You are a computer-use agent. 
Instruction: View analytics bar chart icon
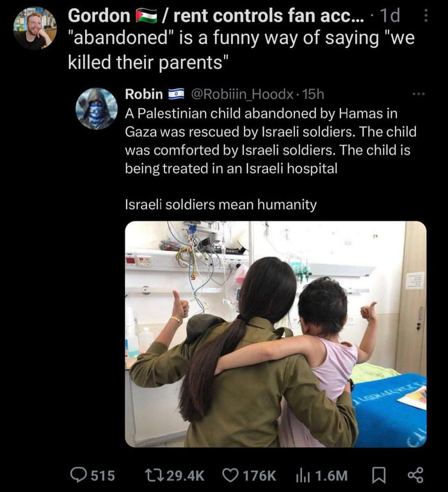[303, 475]
